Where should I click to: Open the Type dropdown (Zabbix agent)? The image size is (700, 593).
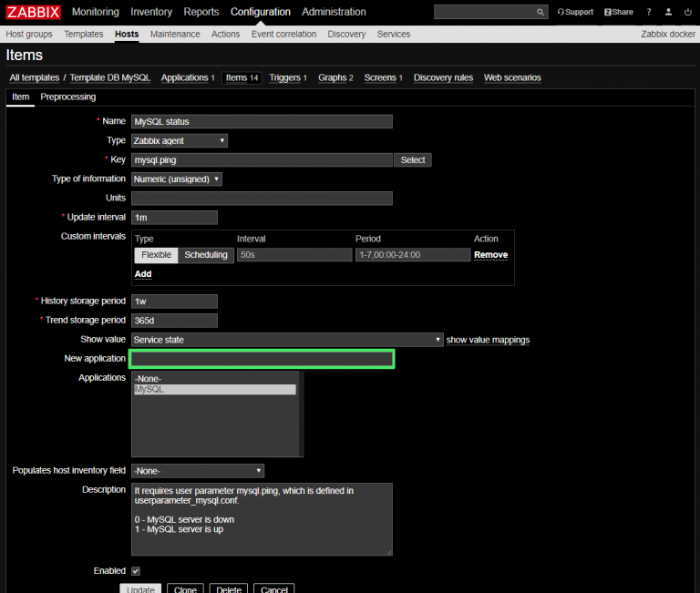(x=180, y=141)
